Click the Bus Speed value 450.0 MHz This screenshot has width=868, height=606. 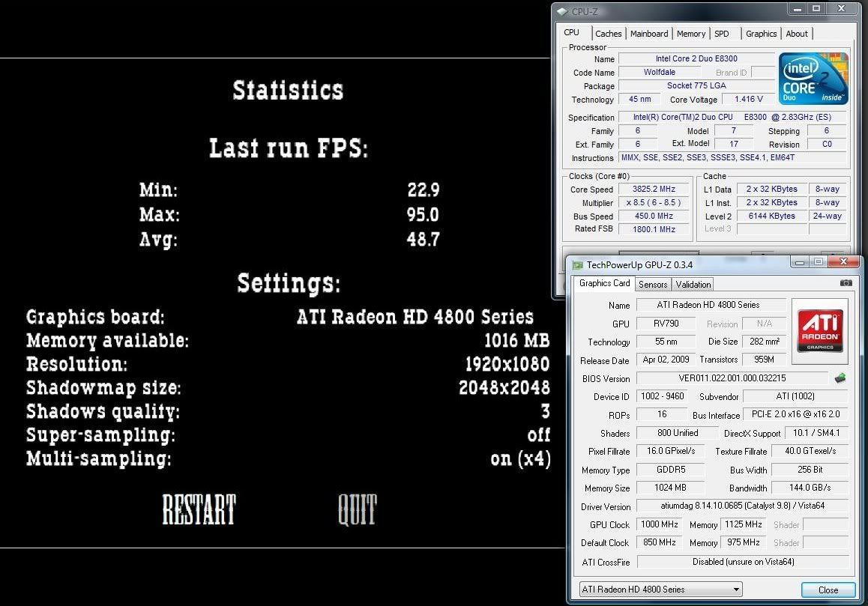[654, 216]
